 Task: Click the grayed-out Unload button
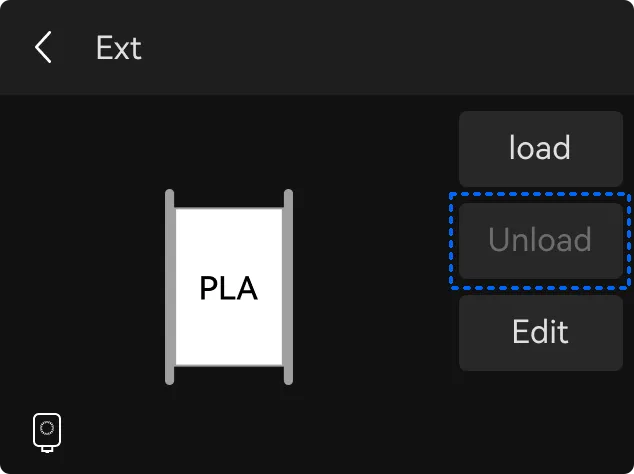541,241
